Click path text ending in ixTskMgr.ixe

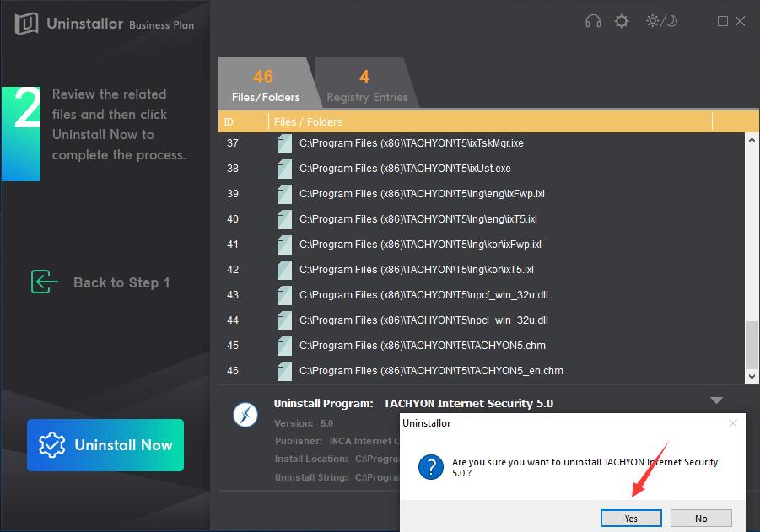pos(411,143)
